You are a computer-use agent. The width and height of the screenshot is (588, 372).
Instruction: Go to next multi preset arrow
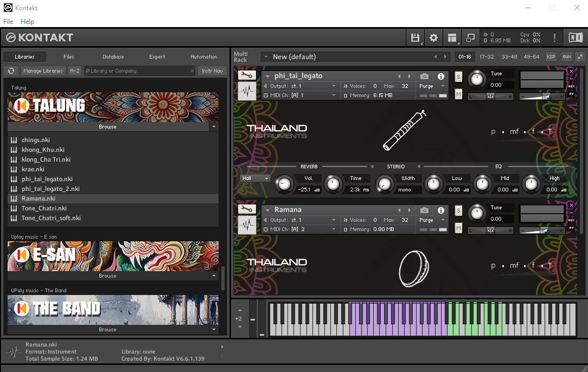[x=445, y=56]
